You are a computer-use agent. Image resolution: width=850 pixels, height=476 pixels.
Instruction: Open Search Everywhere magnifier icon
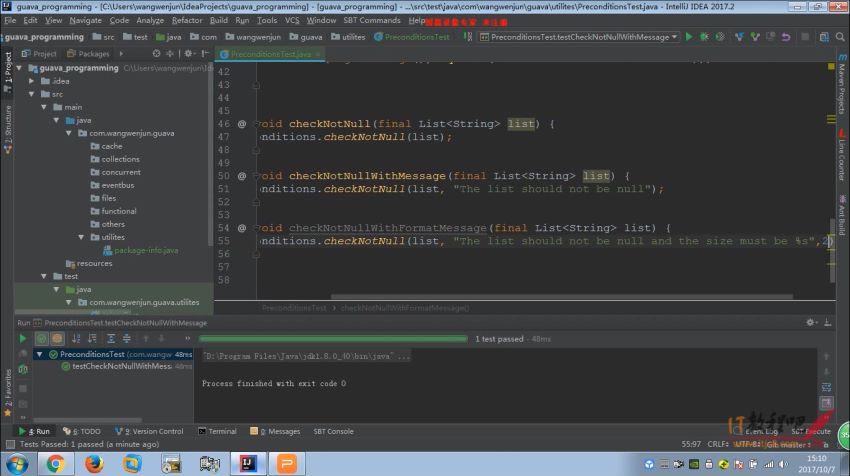tap(840, 37)
